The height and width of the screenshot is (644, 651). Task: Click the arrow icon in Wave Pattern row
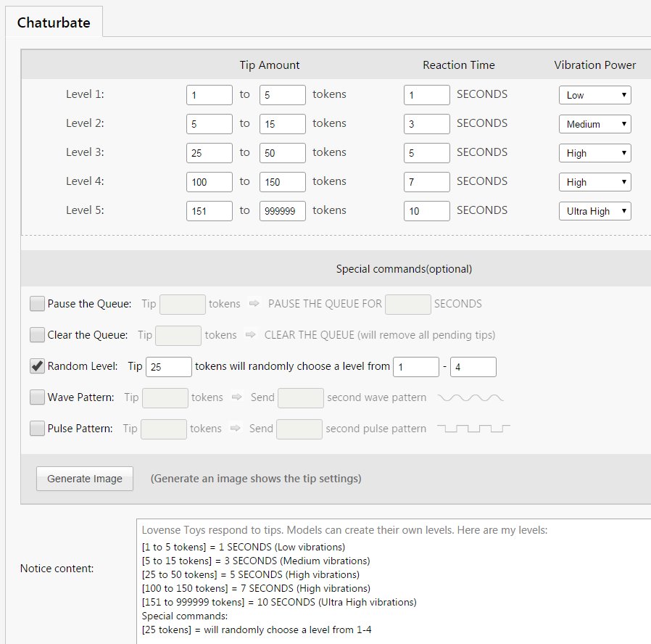pyautogui.click(x=236, y=397)
